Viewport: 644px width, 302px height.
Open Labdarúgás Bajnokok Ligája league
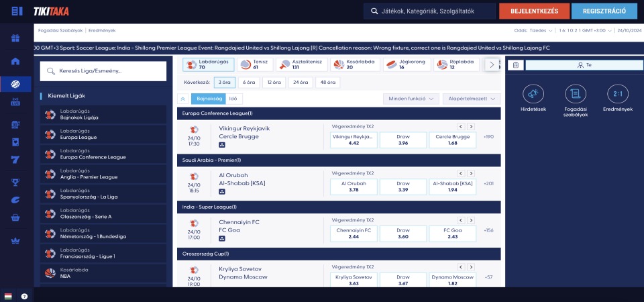[x=103, y=115]
